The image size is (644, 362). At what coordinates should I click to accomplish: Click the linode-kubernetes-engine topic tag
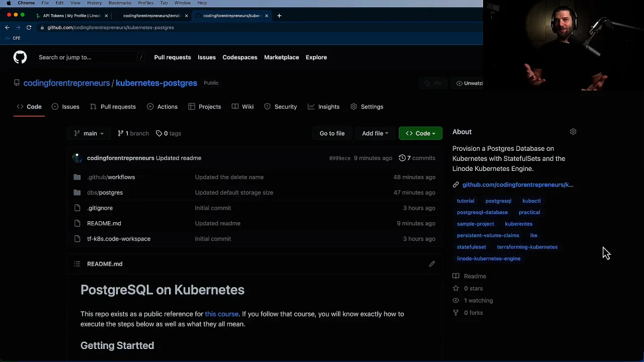point(489,258)
